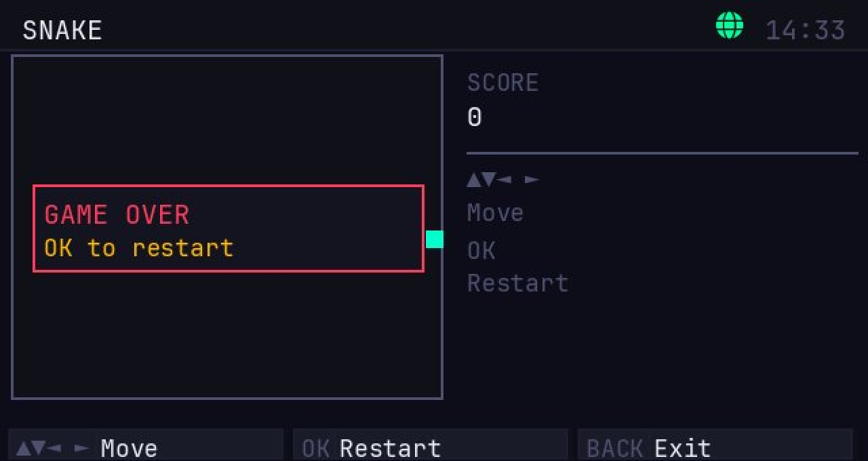This screenshot has width=868, height=461.
Task: Check the 14:33 clock in the header
Action: (806, 31)
